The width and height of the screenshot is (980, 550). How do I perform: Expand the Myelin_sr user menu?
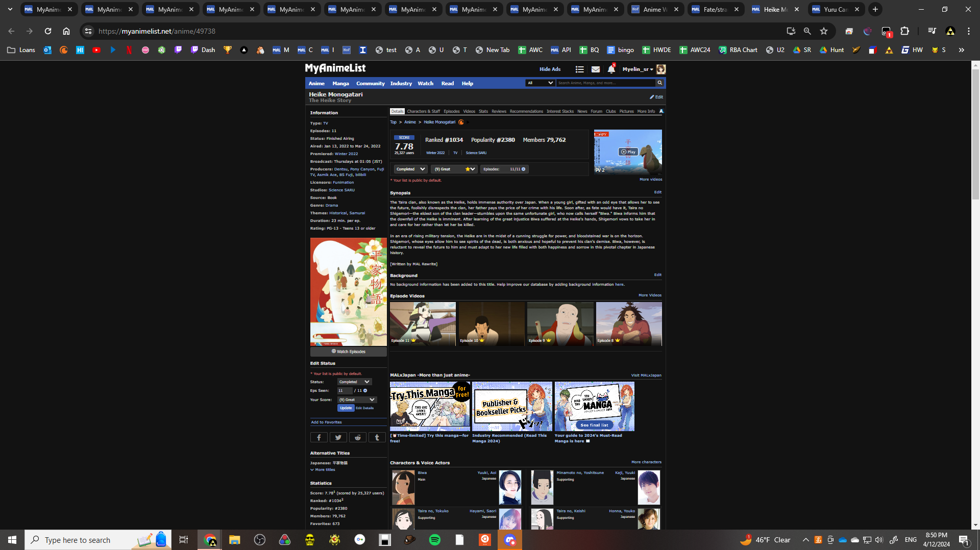(x=638, y=69)
